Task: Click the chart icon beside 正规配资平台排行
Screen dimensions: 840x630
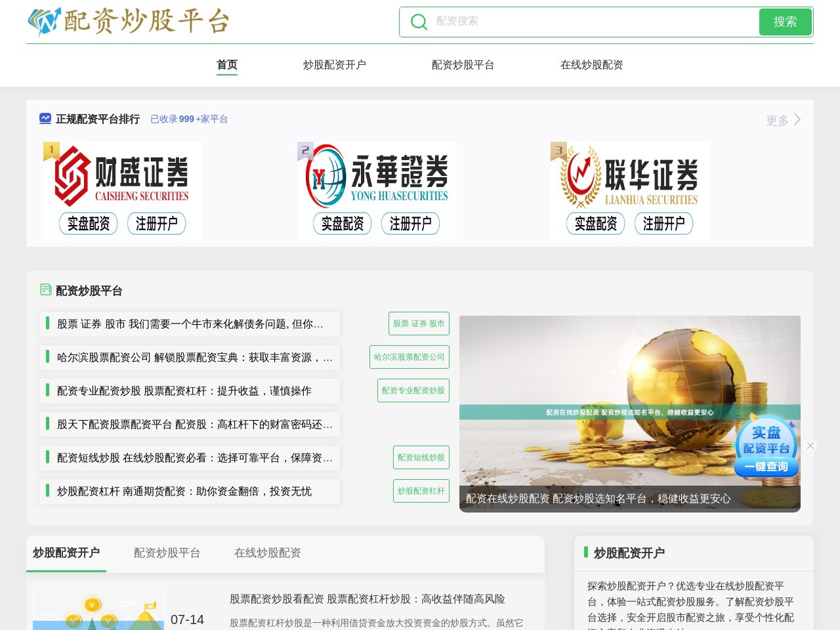Action: 45,118
